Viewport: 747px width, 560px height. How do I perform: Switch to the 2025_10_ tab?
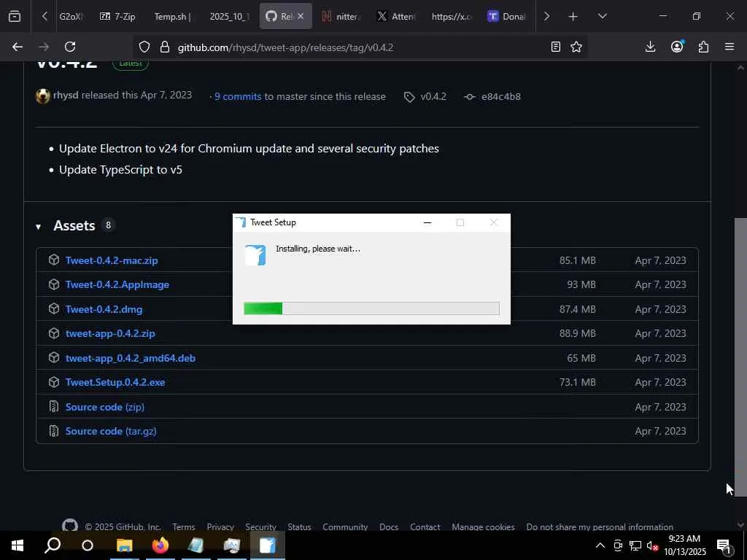(x=229, y=16)
